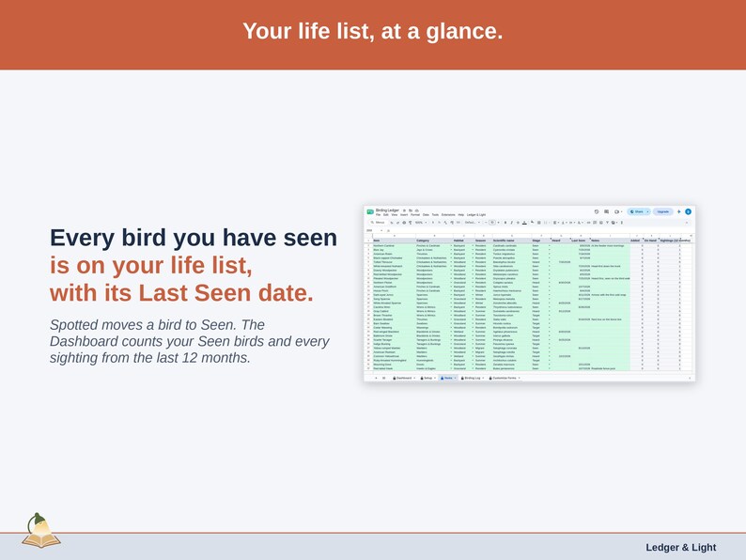The height and width of the screenshot is (560, 746).
Task: Open the Stage dropdown in Northern Cardinal row
Action: click(549, 245)
